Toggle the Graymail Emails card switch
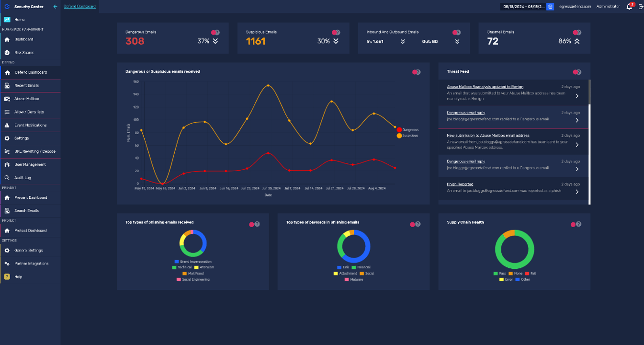This screenshot has height=345, width=644. 577,33
